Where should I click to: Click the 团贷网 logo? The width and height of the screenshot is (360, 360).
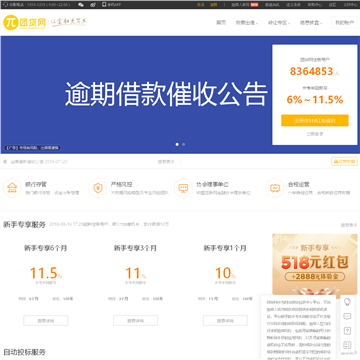[25, 22]
